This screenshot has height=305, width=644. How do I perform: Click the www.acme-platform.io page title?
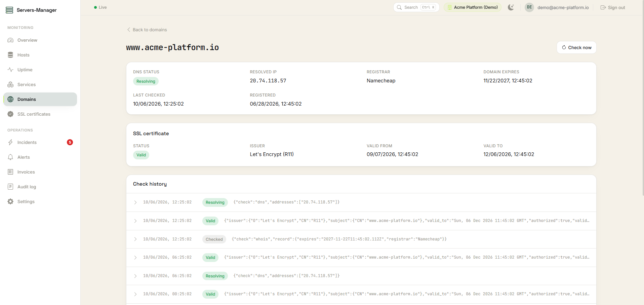coord(172,47)
